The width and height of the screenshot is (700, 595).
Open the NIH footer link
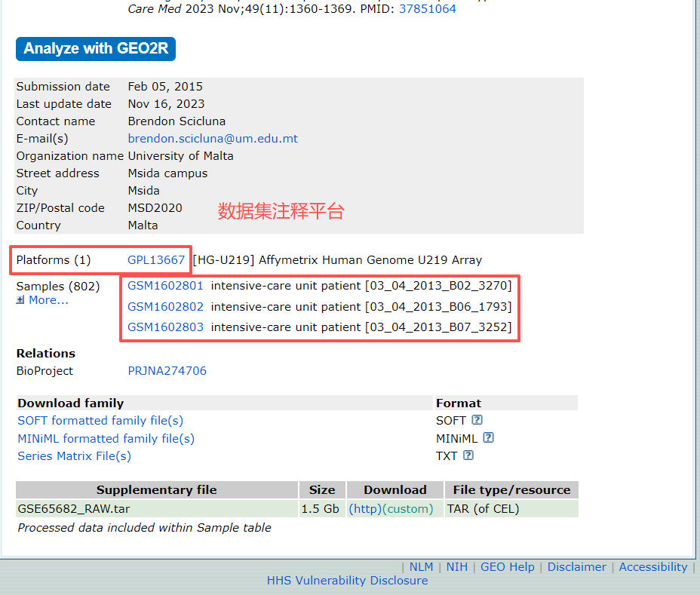tap(456, 567)
